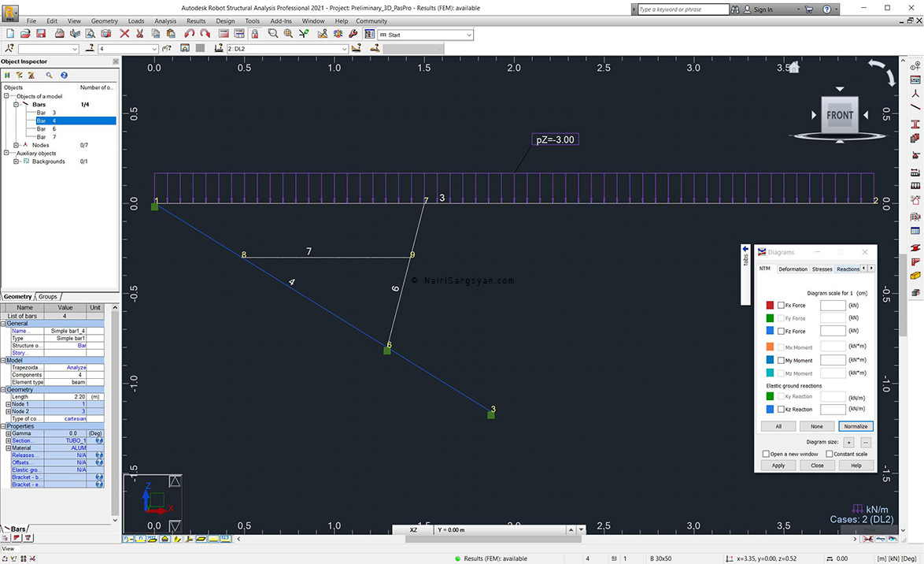Open the empty node selection dropdown
The image size is (924, 564).
click(48, 49)
